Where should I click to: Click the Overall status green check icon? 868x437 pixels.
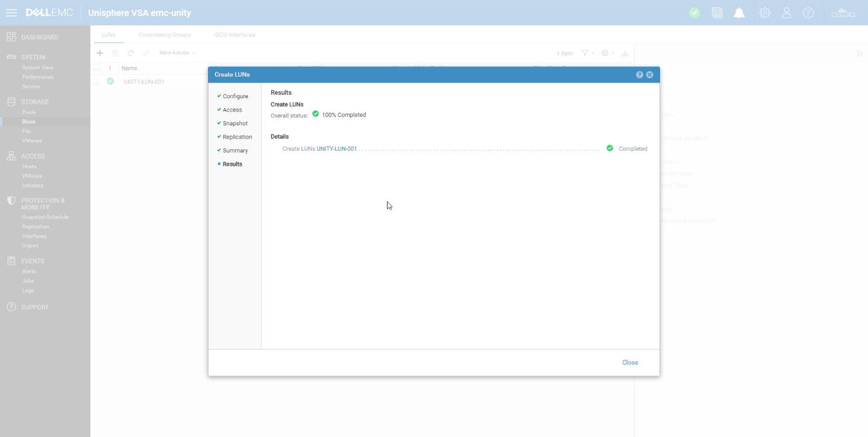[315, 114]
